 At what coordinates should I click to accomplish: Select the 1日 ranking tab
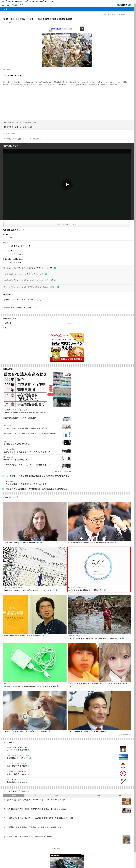tap(35, 796)
